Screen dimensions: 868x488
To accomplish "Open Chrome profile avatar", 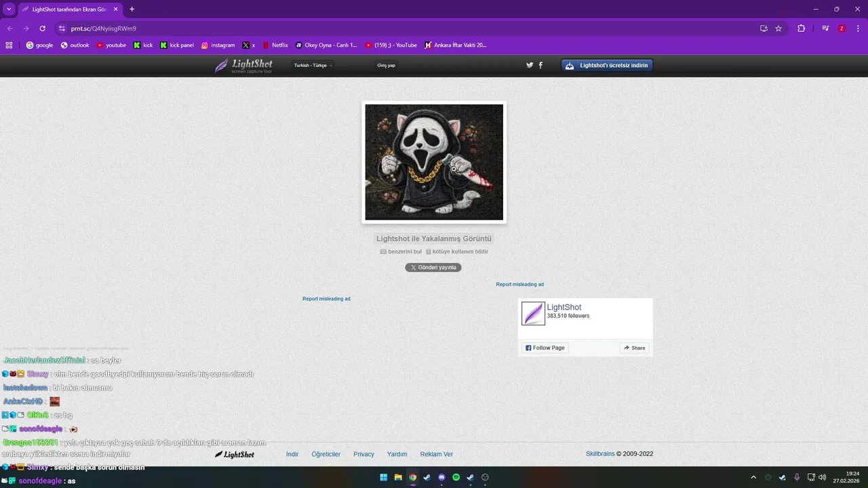I will 842,28.
